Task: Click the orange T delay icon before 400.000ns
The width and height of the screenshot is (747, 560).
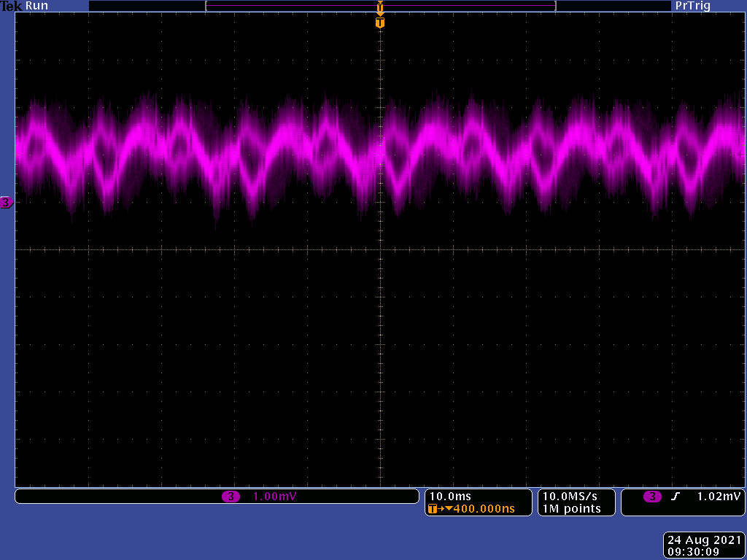Action: point(433,509)
